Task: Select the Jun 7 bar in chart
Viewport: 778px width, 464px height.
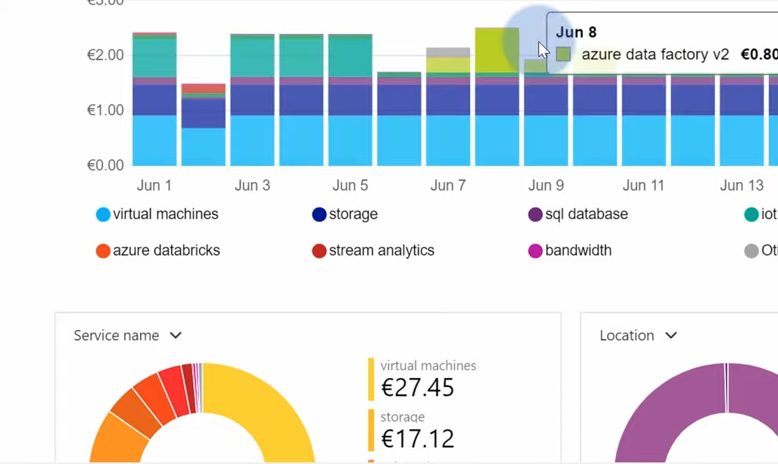Action: point(448,107)
